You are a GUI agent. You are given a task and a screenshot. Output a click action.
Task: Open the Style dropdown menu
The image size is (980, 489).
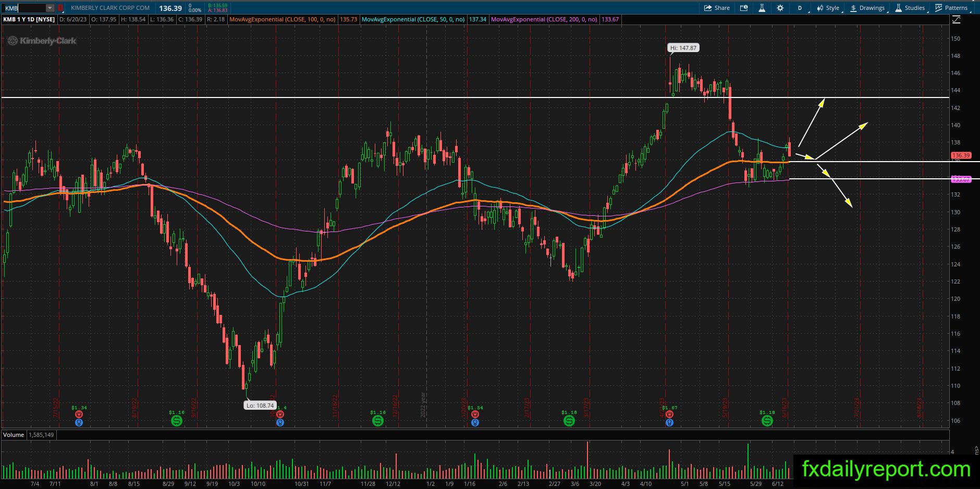click(828, 8)
